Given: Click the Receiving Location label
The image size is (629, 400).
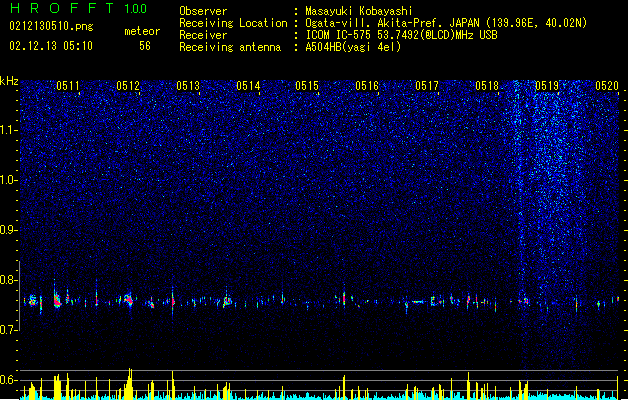Looking at the screenshot, I should pyautogui.click(x=233, y=23).
